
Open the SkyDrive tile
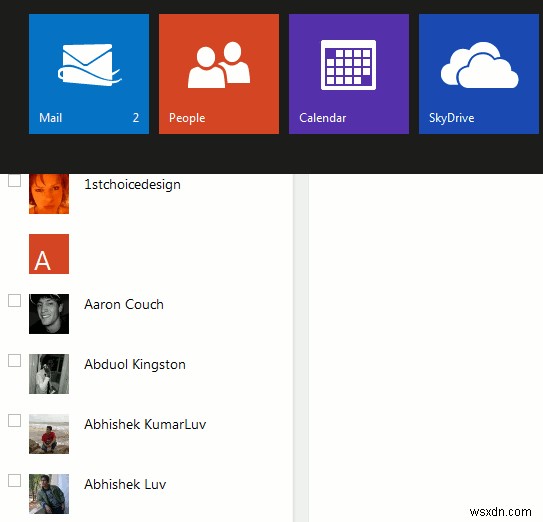479,74
